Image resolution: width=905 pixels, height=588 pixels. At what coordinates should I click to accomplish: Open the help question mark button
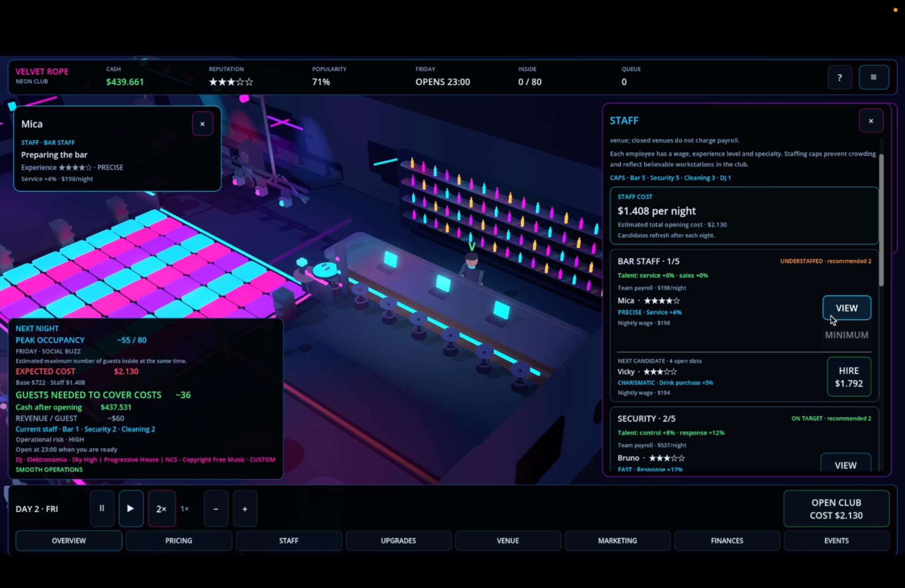click(840, 77)
